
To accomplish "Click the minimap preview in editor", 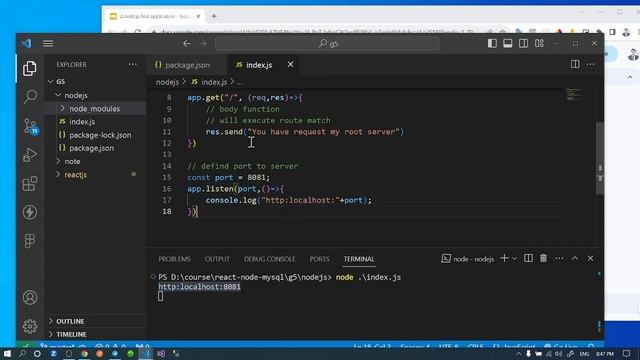I will (574, 94).
